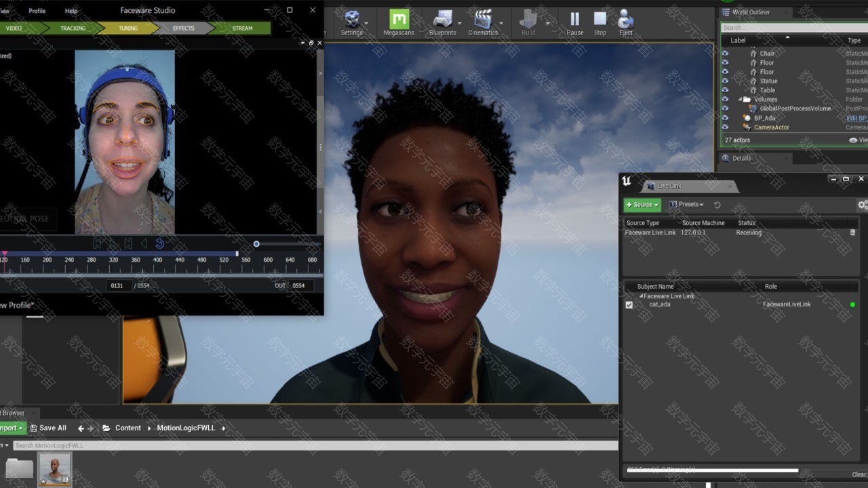Screen dimensions: 868x488
Task: Toggle visibility of BP_Ada actor
Action: click(725, 118)
